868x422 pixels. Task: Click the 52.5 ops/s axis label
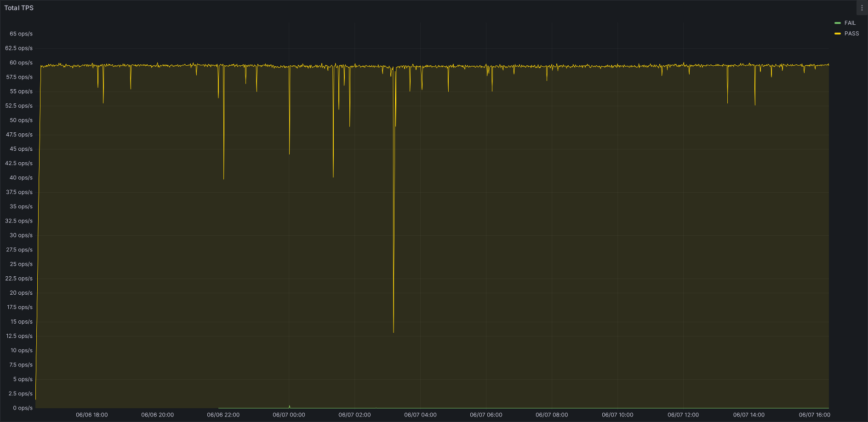point(19,106)
